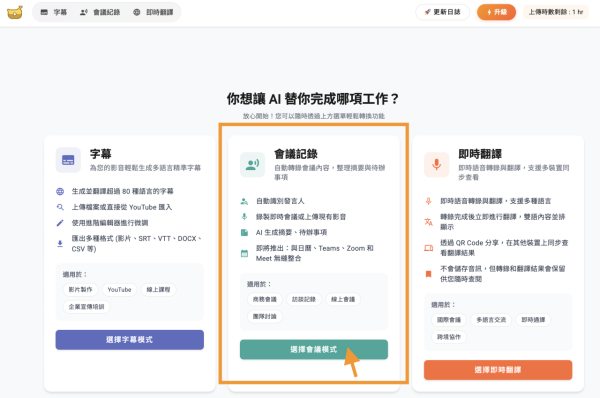Go to the 即時翻譯 navigation tab
The image size is (600, 398).
coord(153,12)
